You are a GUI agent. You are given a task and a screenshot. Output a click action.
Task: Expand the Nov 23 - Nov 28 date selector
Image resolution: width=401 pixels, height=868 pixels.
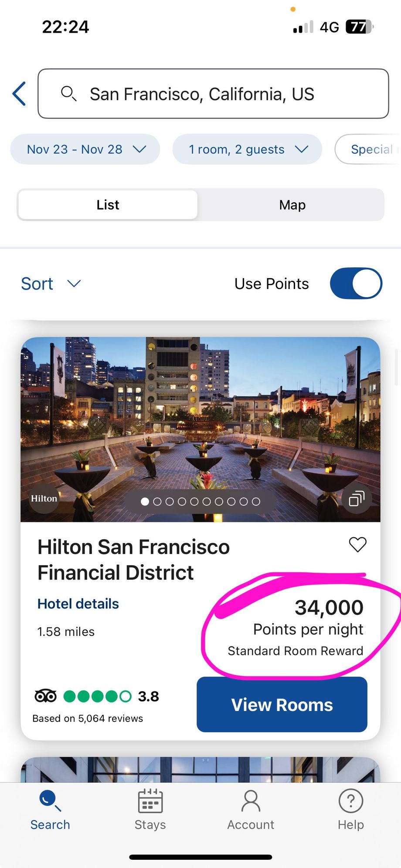(85, 149)
